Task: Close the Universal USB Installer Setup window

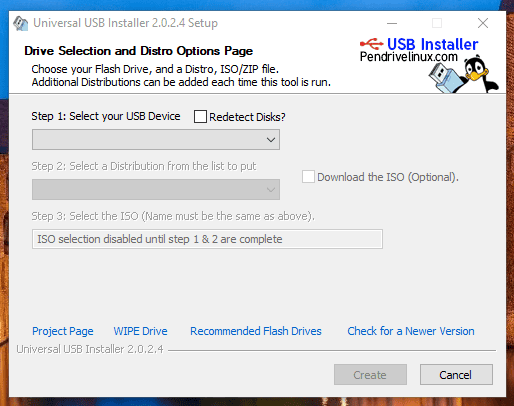Action: [483, 23]
